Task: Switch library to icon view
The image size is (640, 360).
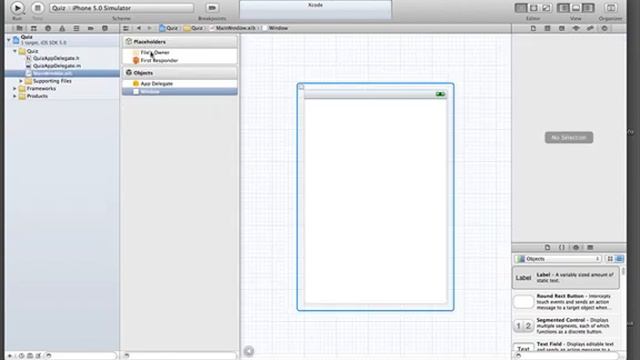Action: (x=610, y=259)
